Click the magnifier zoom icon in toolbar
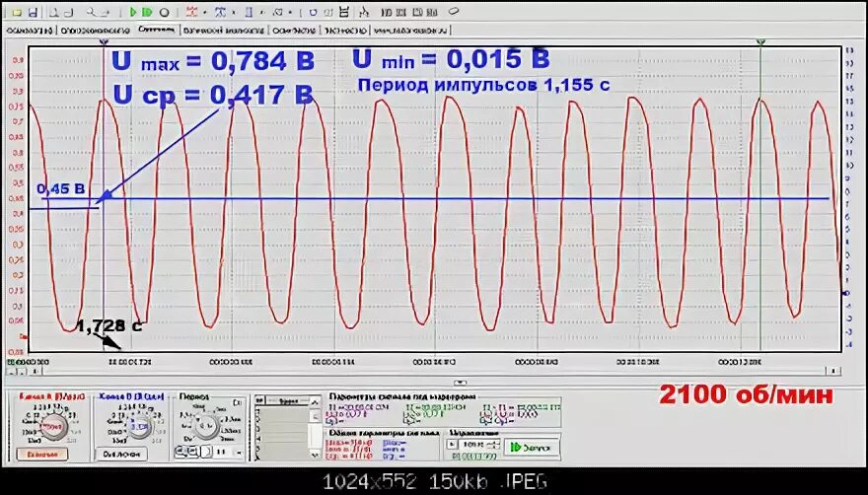The image size is (868, 495). (x=93, y=12)
